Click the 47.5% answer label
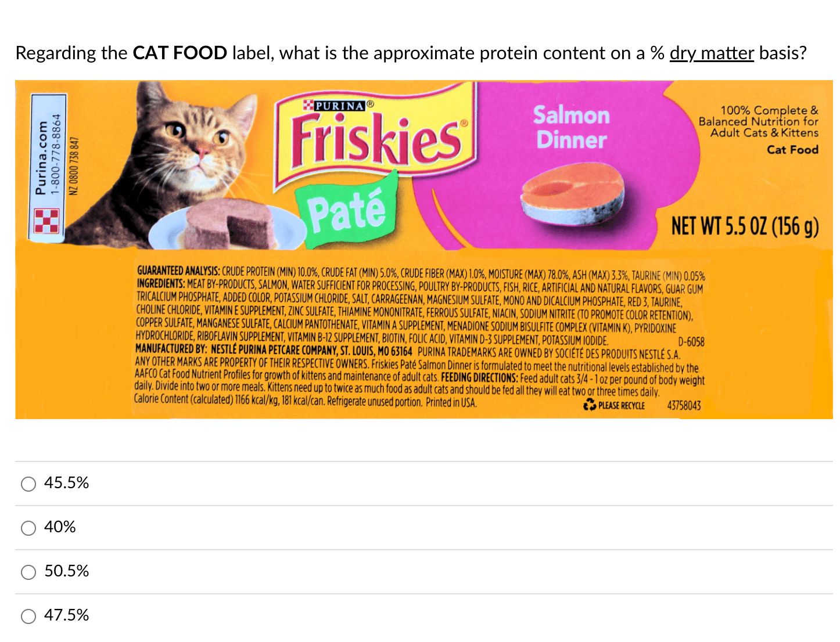 point(67,615)
